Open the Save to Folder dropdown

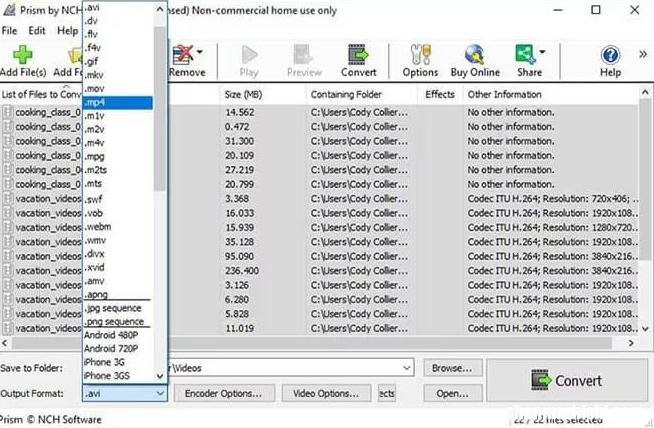407,368
